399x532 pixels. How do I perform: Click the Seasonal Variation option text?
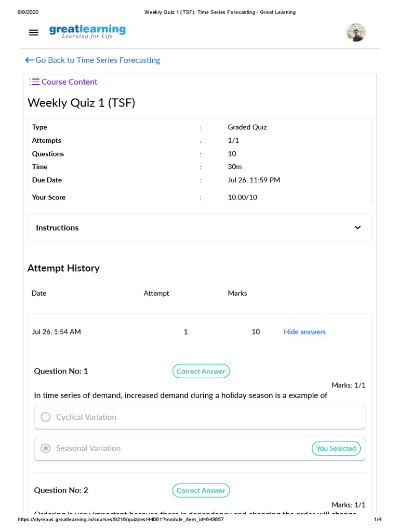(x=88, y=448)
